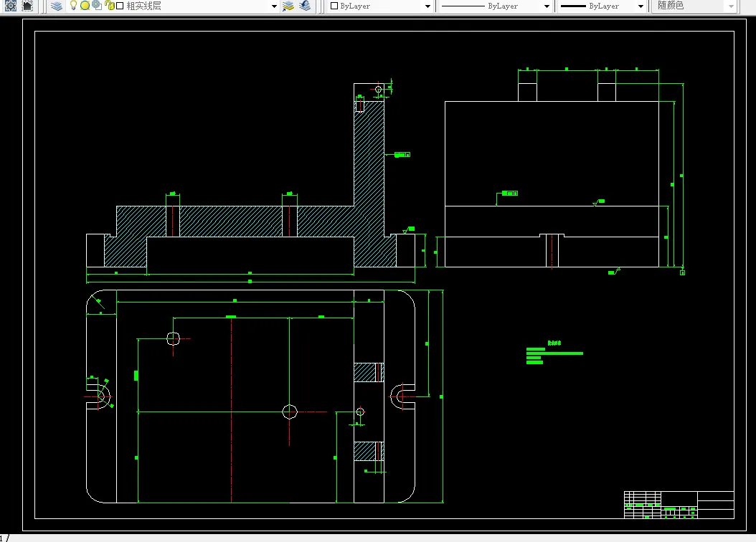This screenshot has width=756, height=542.
Task: Open the workspace settings gear icon
Action: [x=11, y=6]
